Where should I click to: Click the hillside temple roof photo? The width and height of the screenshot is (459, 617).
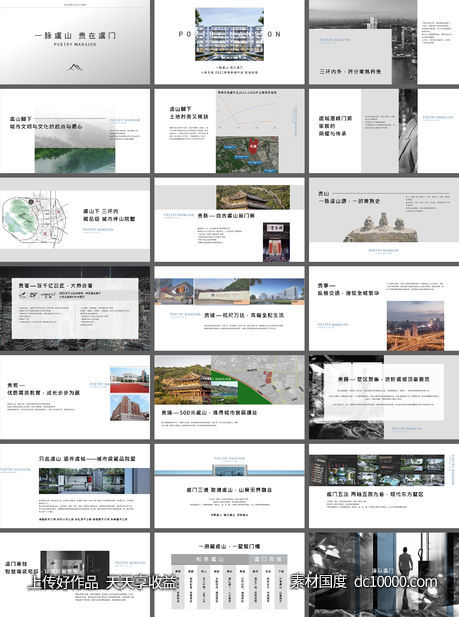coord(253,197)
